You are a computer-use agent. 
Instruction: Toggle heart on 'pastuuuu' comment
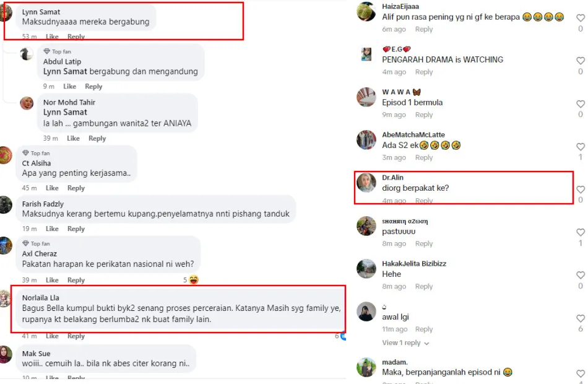pos(581,232)
